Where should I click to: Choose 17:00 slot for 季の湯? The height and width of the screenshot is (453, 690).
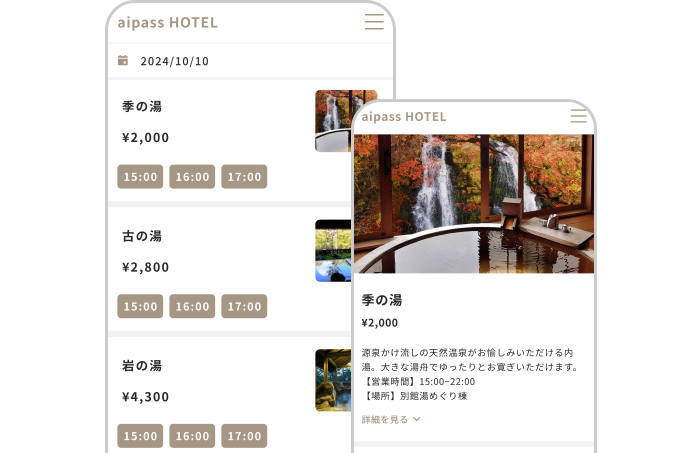244,177
